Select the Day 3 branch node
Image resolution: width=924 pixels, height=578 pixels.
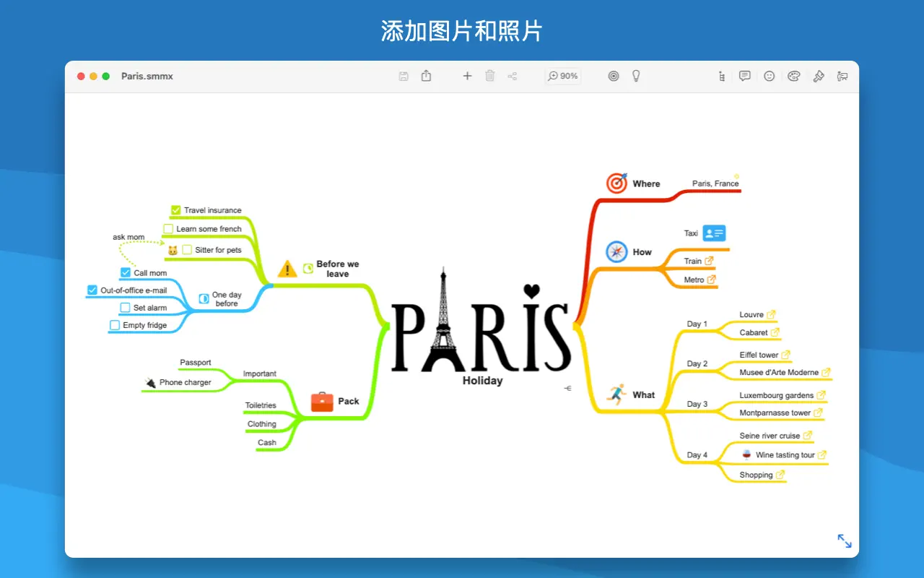[x=697, y=404]
